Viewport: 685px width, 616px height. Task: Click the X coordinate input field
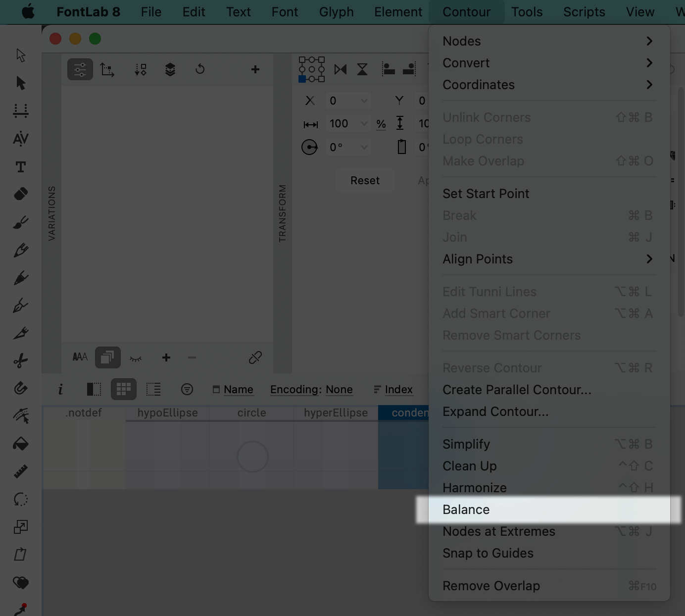348,101
